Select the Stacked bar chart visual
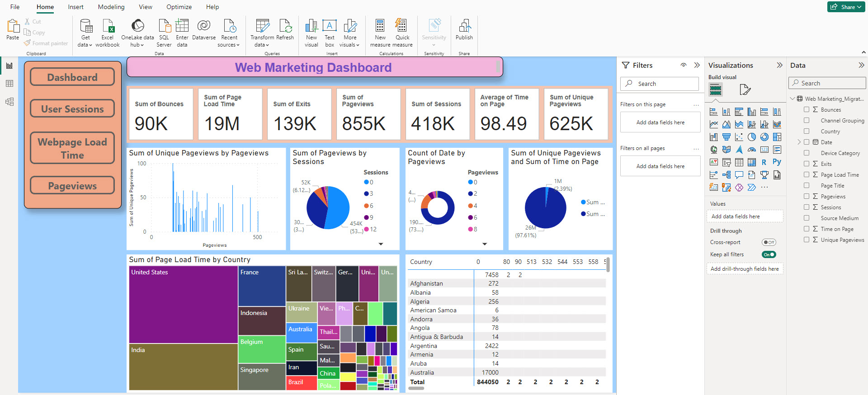This screenshot has height=395, width=868. (x=714, y=112)
